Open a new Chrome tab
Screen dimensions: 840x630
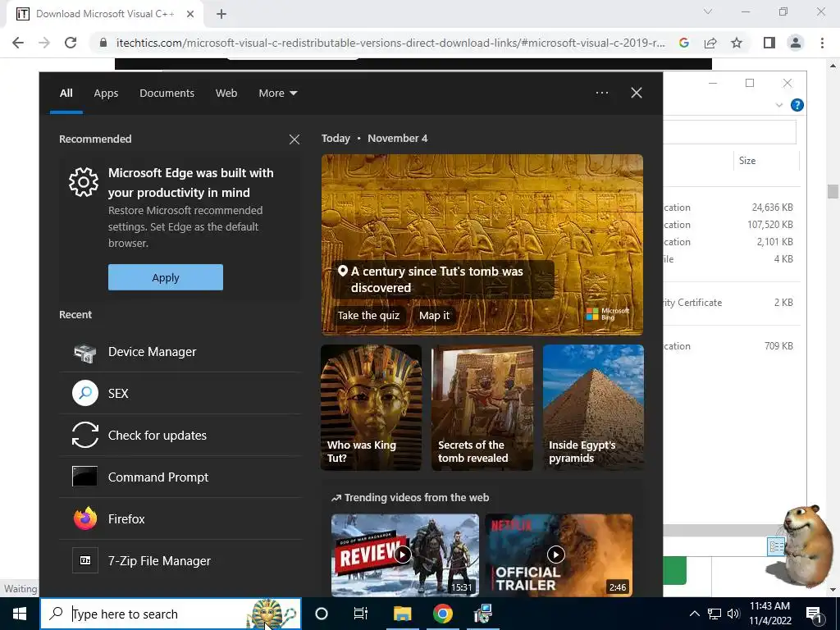(221, 14)
